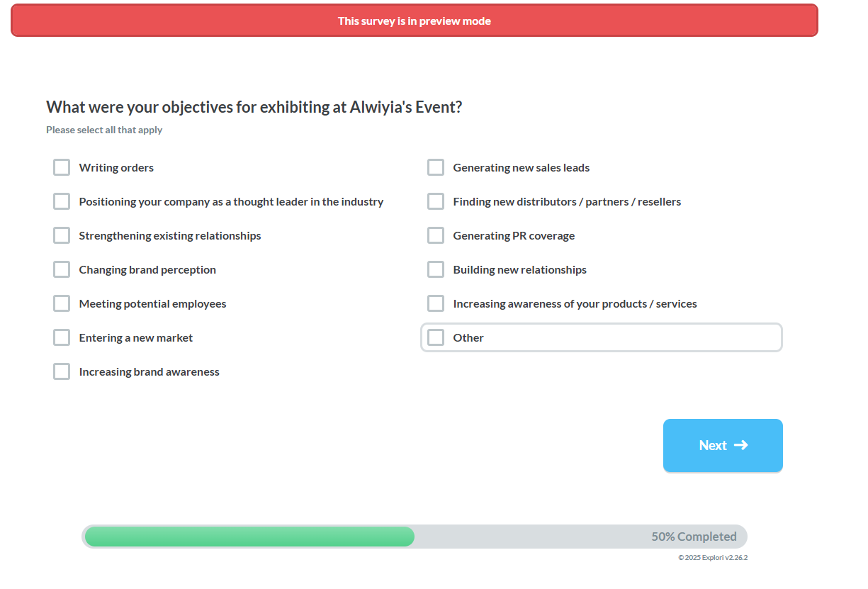Viewport: 868px width, 589px height.
Task: Check the Writing orders checkbox
Action: coord(62,168)
